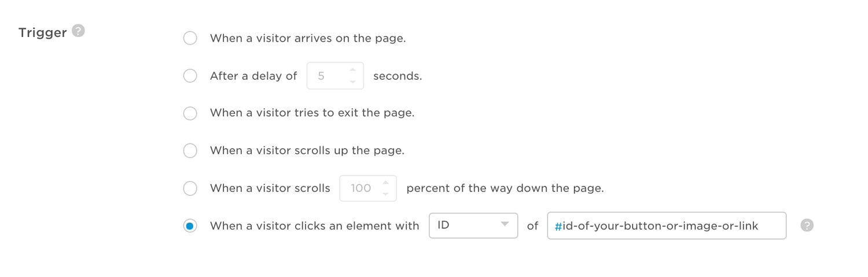Click the 'When a visitor tries to exit' label
Image resolution: width=868 pixels, height=277 pixels.
click(312, 113)
